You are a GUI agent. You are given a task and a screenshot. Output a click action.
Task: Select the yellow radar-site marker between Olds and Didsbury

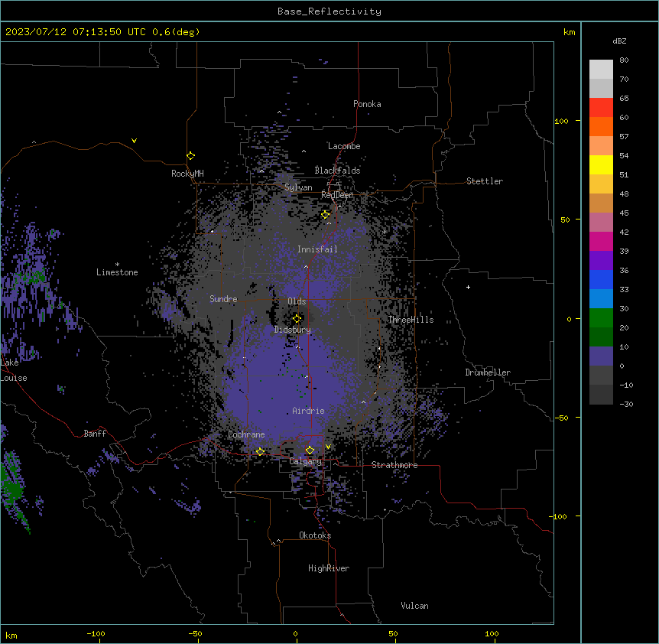[297, 318]
